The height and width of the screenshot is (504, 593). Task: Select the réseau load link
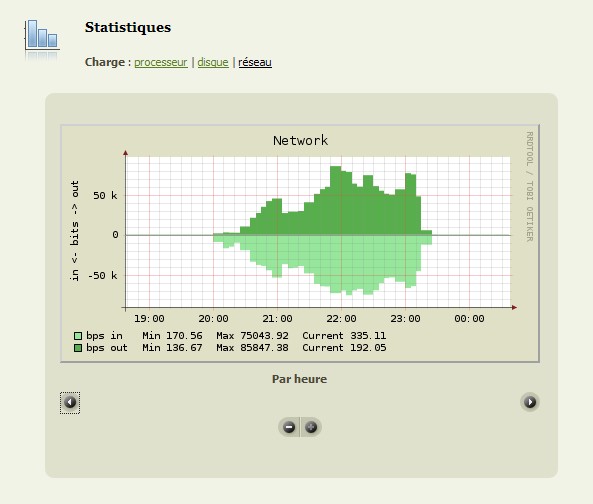255,62
